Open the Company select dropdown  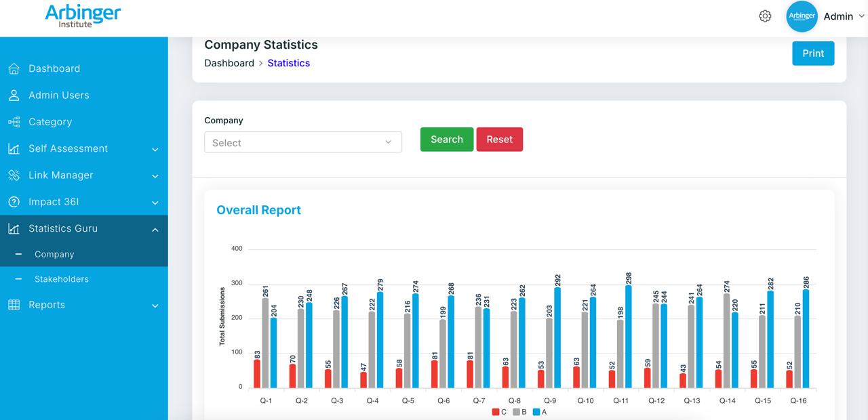point(302,142)
